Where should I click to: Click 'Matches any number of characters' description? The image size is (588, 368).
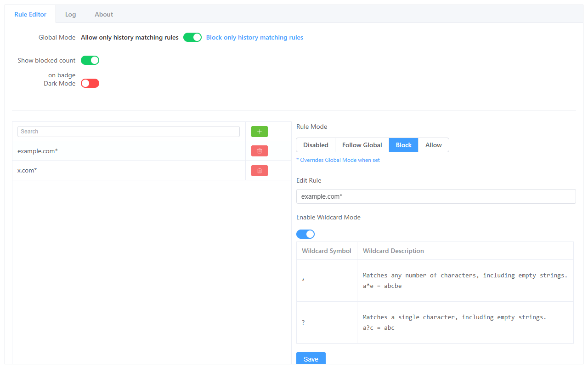[465, 281]
